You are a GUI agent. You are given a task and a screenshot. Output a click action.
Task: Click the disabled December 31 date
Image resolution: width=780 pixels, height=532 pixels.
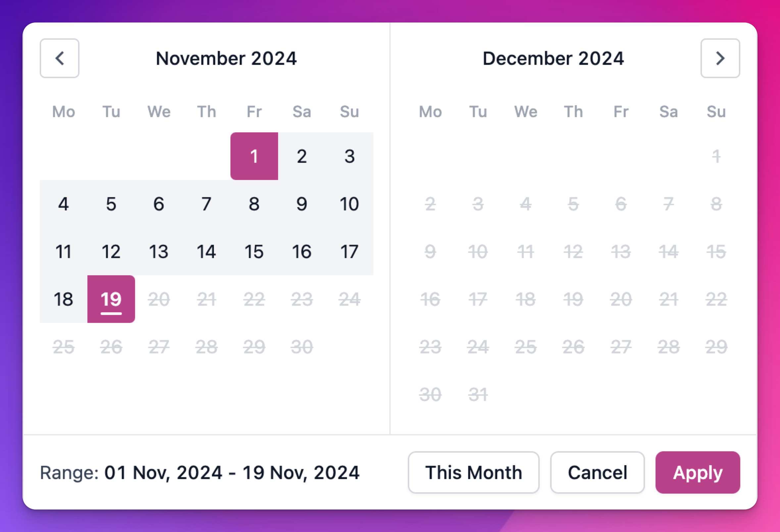[478, 395]
